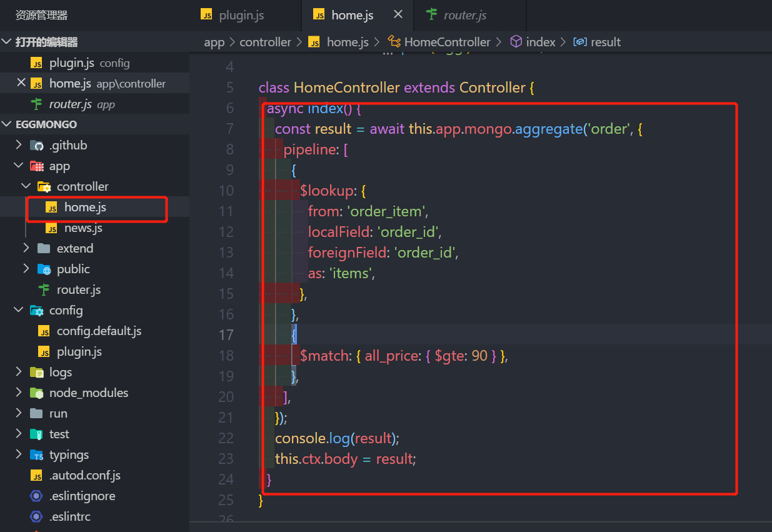The height and width of the screenshot is (532, 772).
Task: Open news.js in the controller folder
Action: [83, 228]
